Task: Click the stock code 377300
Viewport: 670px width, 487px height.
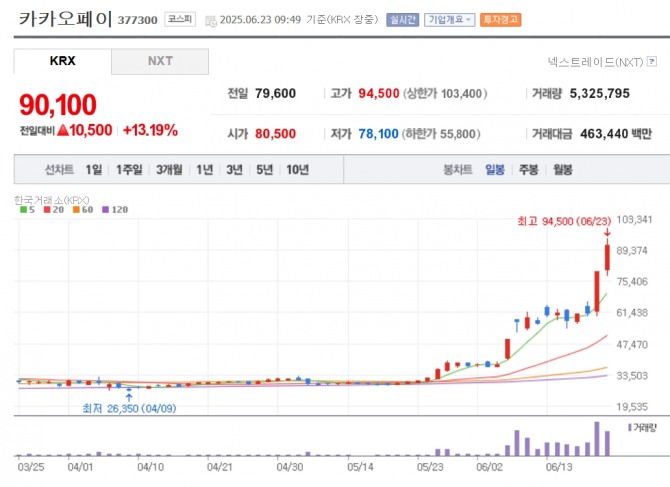Action: coord(138,20)
